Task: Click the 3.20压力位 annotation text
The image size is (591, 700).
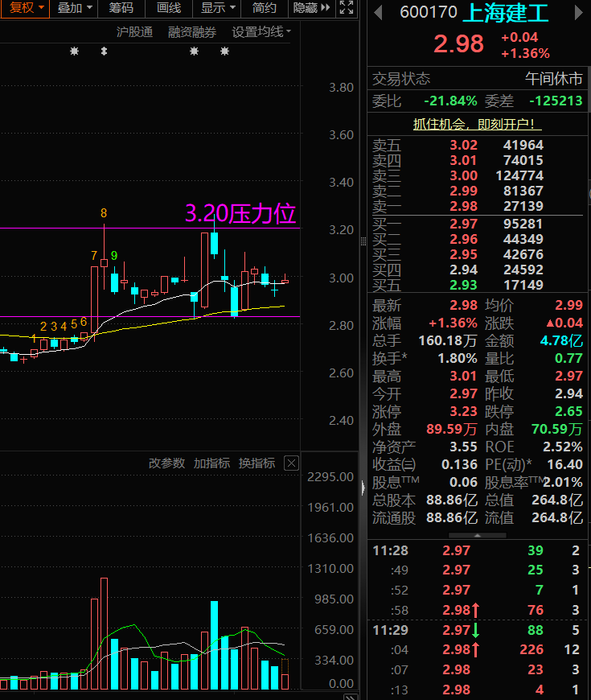Action: click(240, 213)
